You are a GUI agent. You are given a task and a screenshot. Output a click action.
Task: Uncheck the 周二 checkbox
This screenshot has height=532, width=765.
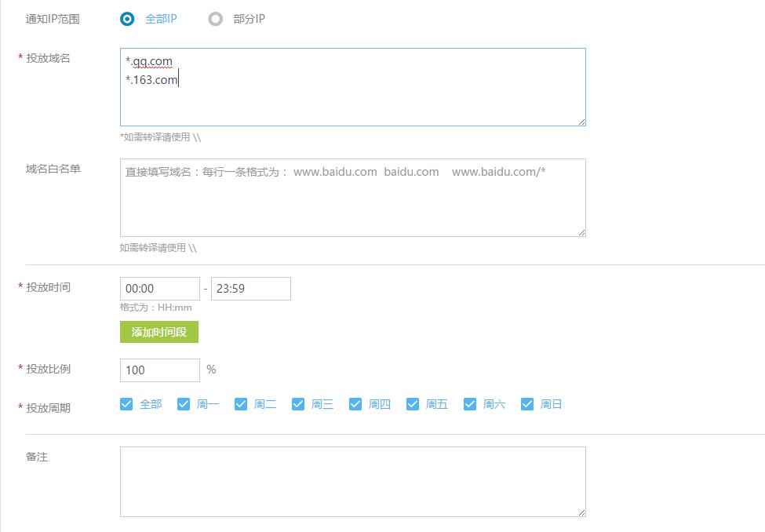coord(241,404)
